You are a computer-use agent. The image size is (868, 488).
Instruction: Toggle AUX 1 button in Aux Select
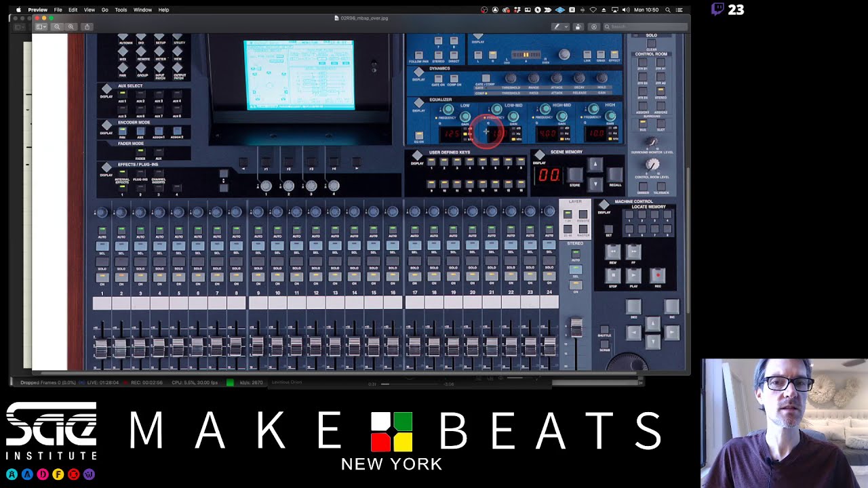click(x=123, y=96)
